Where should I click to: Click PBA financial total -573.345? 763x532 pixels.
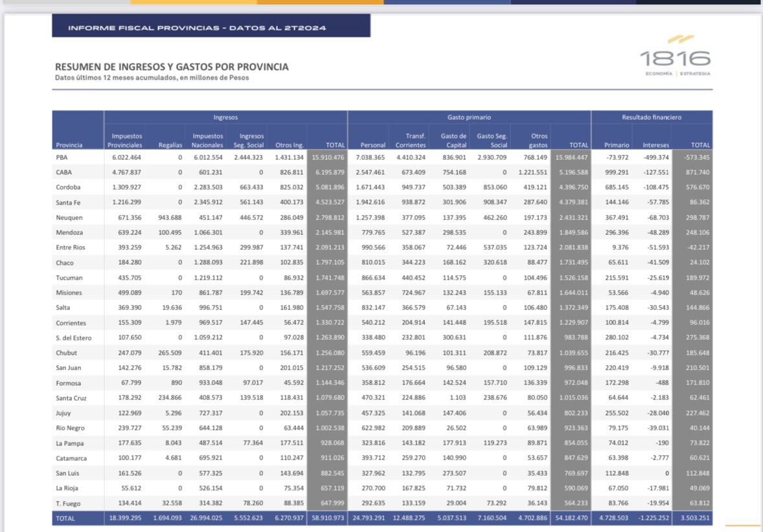[697, 157]
